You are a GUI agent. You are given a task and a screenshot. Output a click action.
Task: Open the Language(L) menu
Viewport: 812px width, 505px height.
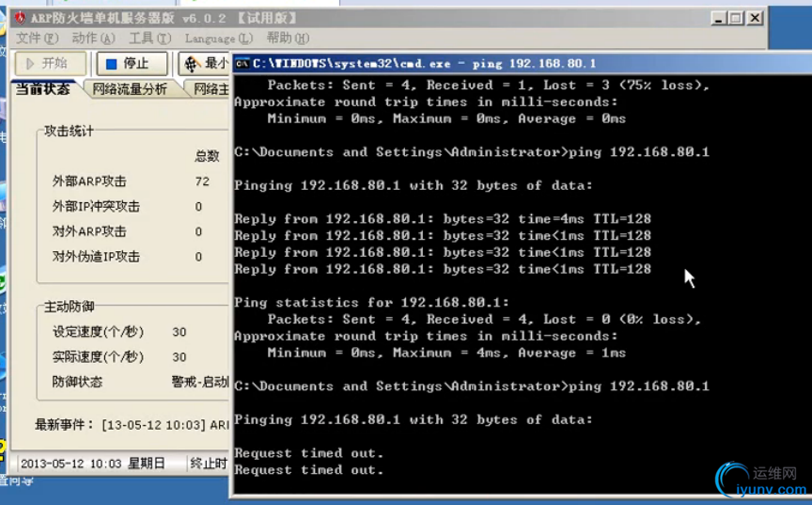(x=219, y=39)
